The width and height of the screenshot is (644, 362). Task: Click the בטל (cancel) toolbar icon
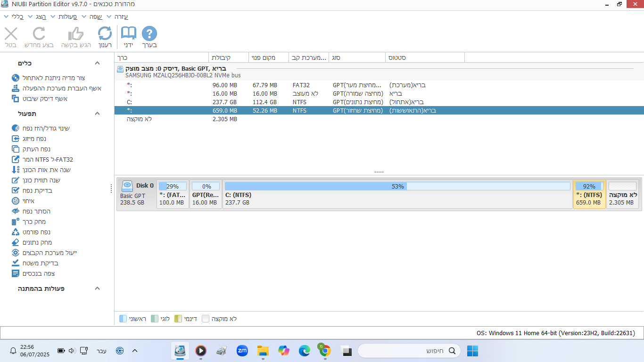(11, 34)
